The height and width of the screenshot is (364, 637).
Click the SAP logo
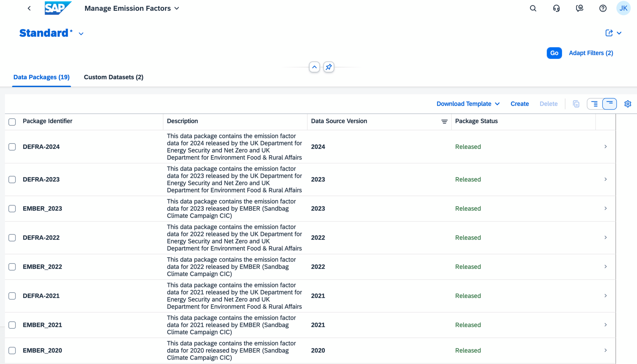click(58, 8)
